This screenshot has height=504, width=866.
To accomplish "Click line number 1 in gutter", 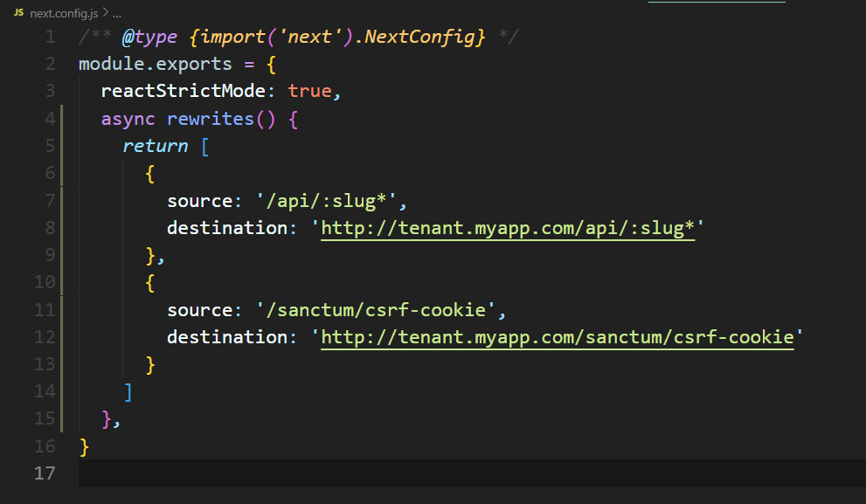I will (x=51, y=37).
